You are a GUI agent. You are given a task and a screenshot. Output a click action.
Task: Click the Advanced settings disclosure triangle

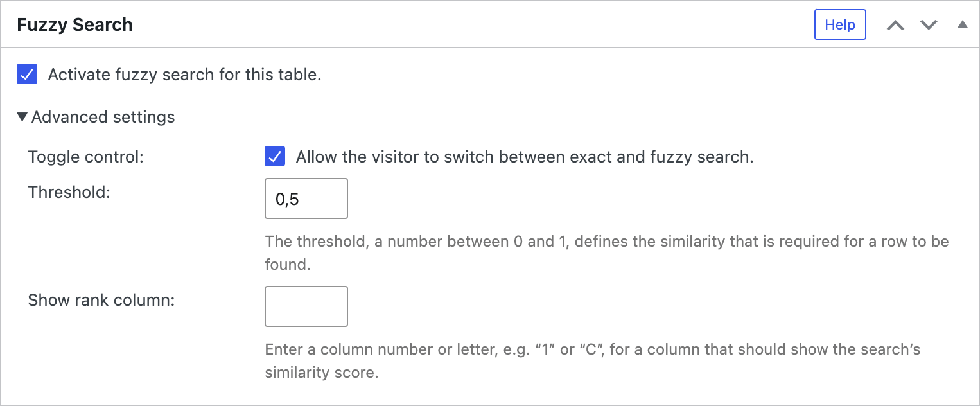[23, 117]
